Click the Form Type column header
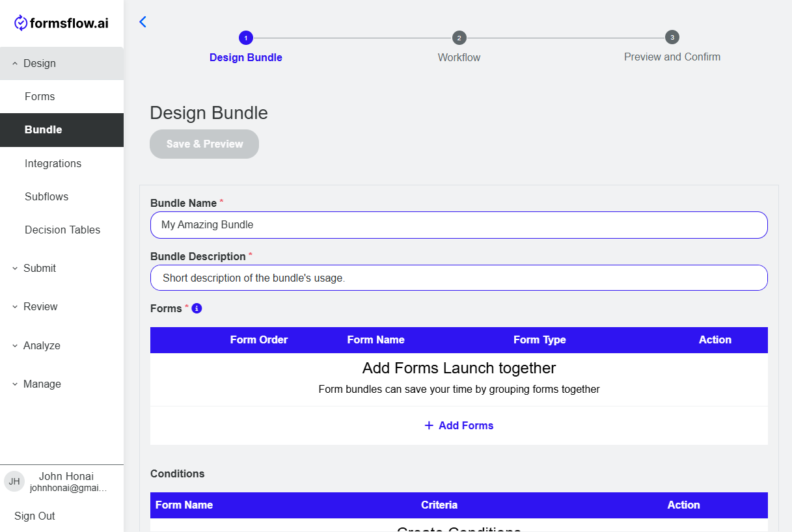 pyautogui.click(x=539, y=339)
